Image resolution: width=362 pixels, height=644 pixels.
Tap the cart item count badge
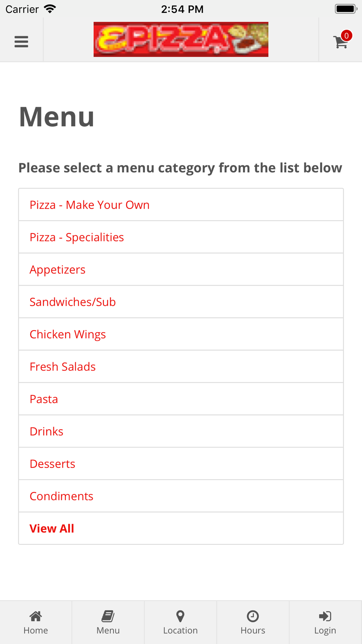(346, 35)
